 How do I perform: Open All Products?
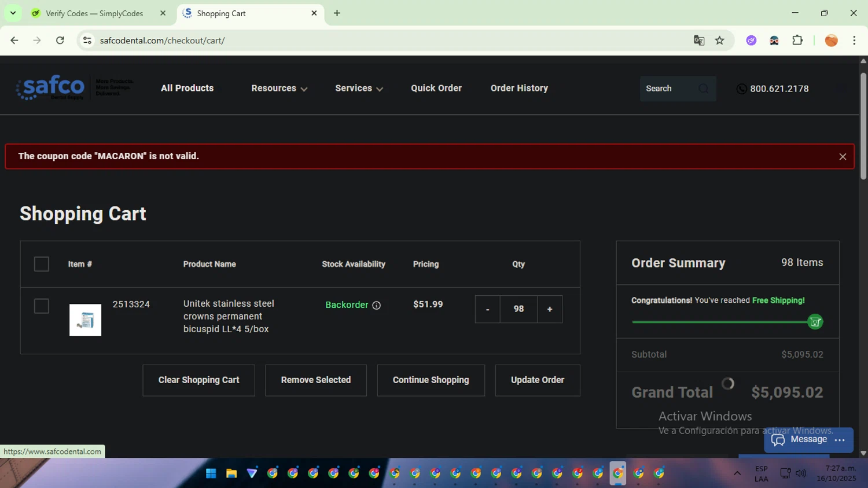tap(187, 88)
